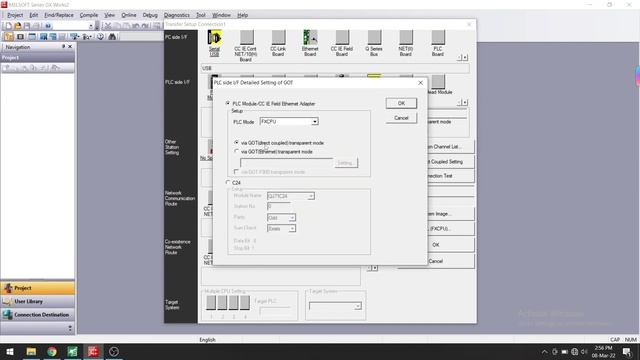Viewport: 640px width, 360px height.
Task: Open Chrome from the taskbar
Action: (52, 351)
